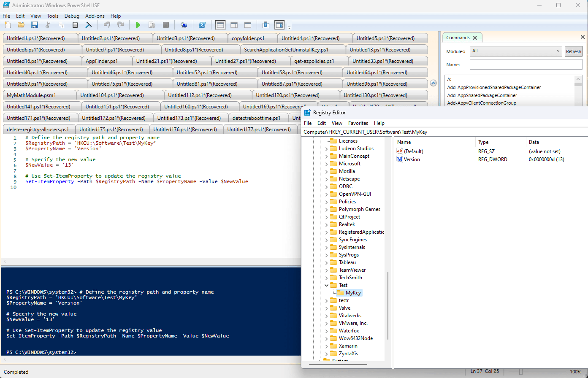
Task: Switch Script Pane to Right layout
Action: point(234,25)
